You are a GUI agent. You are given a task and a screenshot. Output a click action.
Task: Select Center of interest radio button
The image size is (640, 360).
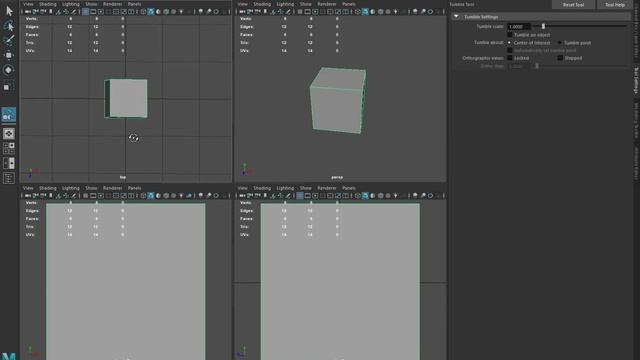[x=509, y=42]
